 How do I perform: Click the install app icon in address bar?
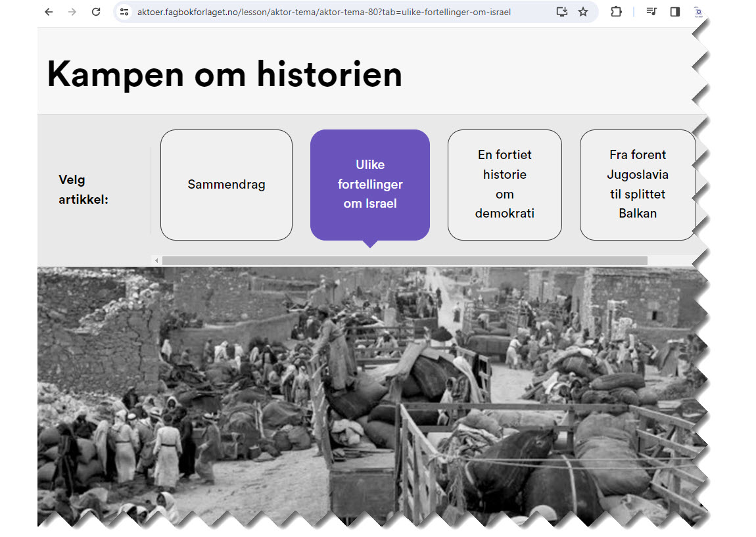561,12
